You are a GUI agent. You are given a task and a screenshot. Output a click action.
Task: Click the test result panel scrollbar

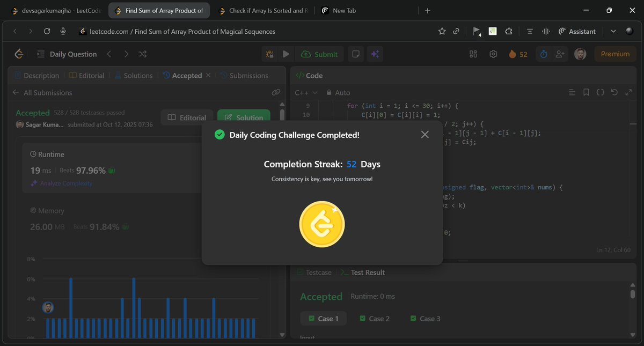pyautogui.click(x=633, y=294)
